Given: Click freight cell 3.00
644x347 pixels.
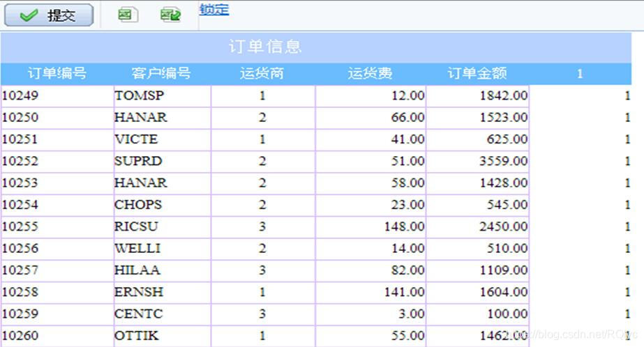Looking at the screenshot, I should coord(371,314).
